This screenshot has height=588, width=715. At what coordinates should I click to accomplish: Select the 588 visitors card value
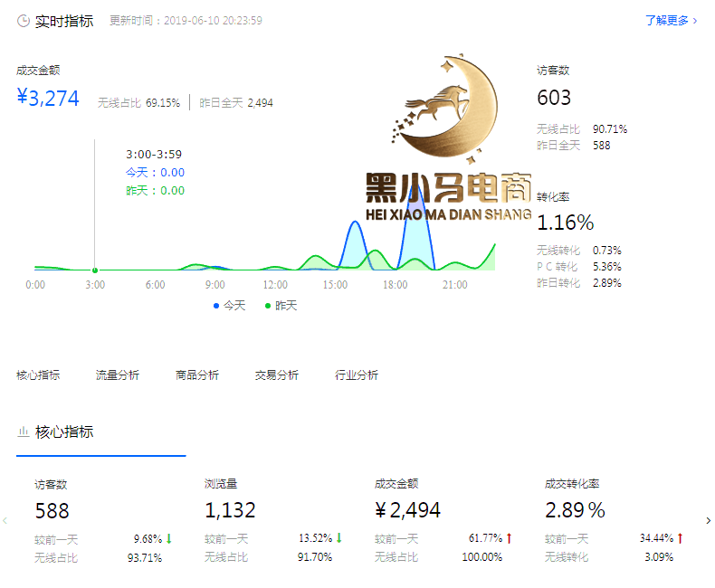[52, 510]
